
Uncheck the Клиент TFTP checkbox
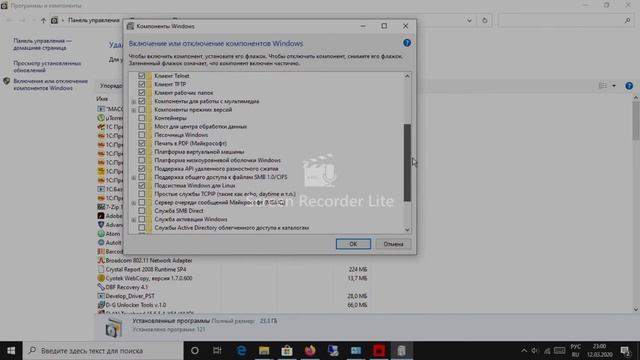[142, 84]
